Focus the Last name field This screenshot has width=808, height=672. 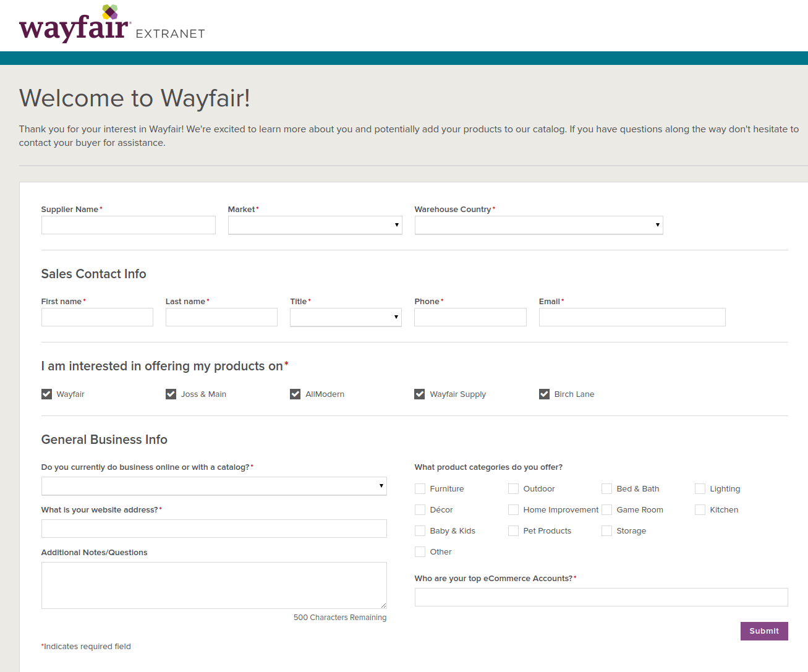pos(221,317)
